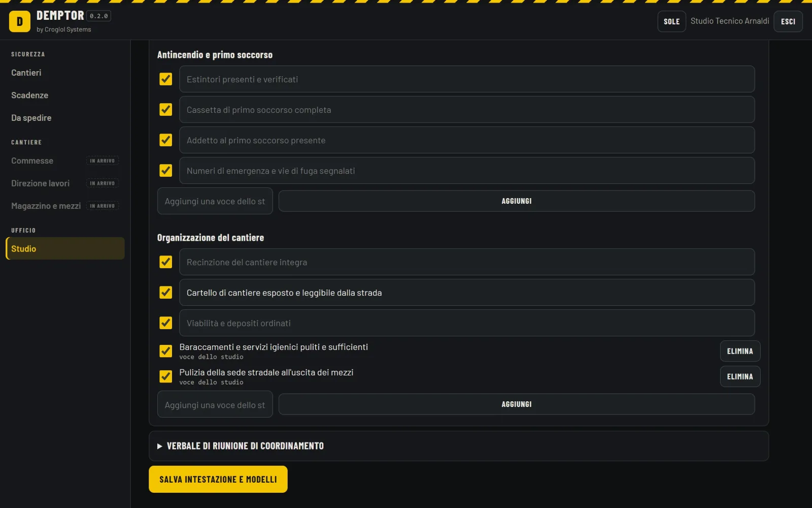Toggle 'Viabilità e depositi ordinati' checkbox

[x=165, y=323]
